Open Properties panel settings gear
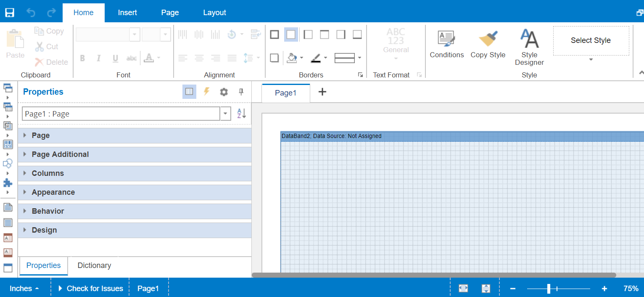Screen dimensions: 644x297 (224, 92)
